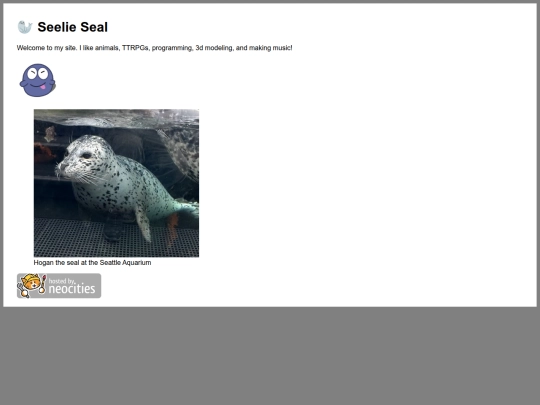
Task: Click the seal emoji beside the title
Action: 25,27
